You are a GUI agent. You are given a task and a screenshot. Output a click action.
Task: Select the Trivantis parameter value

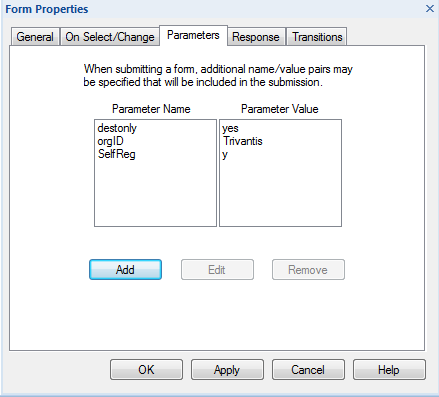pyautogui.click(x=243, y=141)
